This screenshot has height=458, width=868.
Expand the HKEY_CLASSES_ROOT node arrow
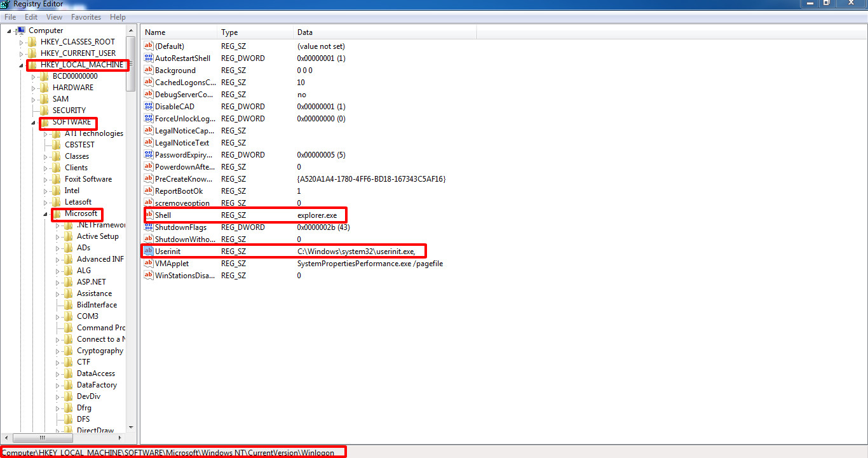(21, 43)
